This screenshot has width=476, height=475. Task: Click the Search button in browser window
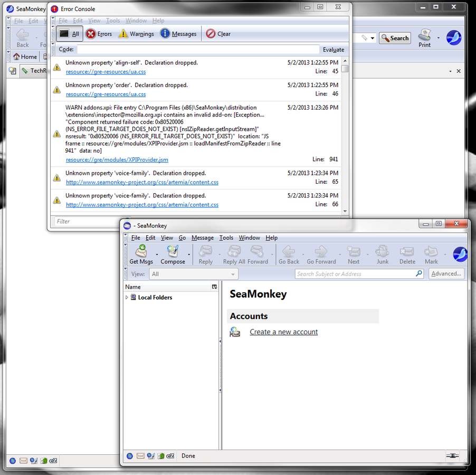pos(395,38)
